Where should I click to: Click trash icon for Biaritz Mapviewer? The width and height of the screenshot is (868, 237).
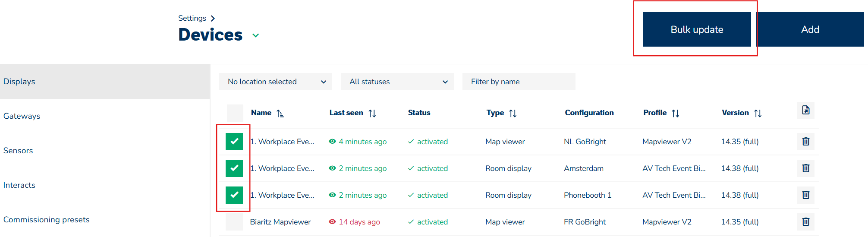(805, 222)
